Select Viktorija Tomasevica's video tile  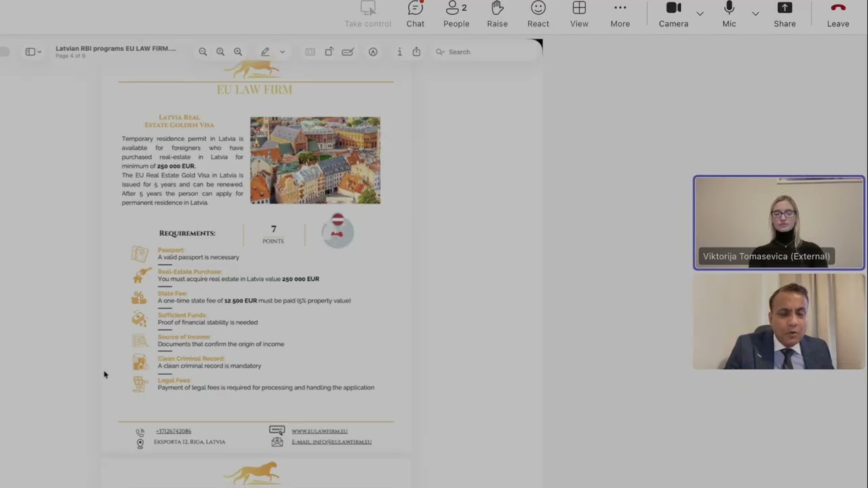[779, 223]
